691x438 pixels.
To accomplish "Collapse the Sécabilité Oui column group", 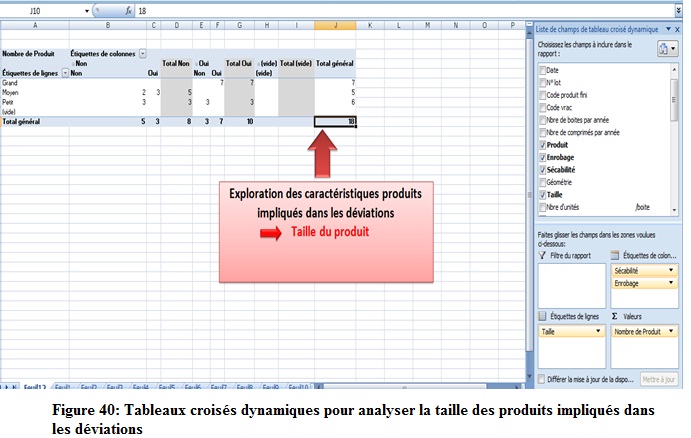I will (196, 63).
